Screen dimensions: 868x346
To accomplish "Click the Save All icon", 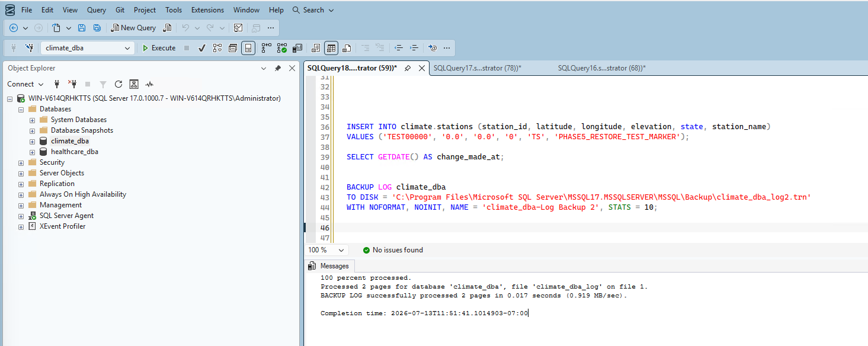I will pyautogui.click(x=97, y=28).
